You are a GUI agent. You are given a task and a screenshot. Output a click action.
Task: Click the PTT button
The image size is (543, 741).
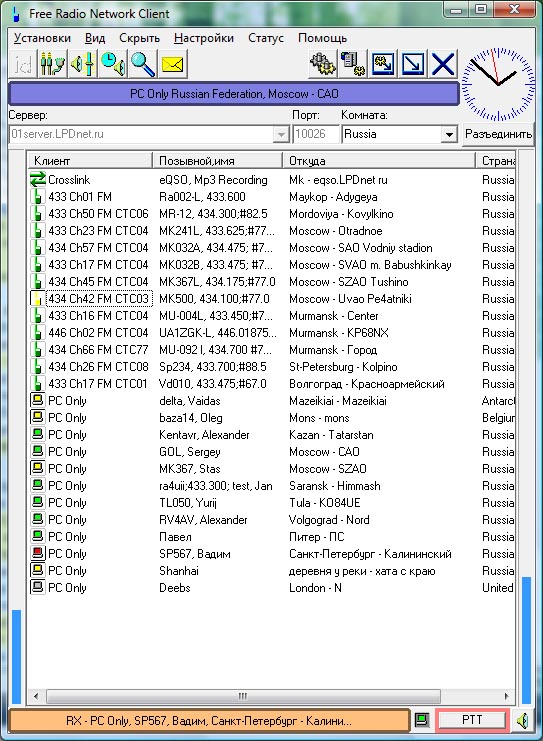click(x=472, y=720)
